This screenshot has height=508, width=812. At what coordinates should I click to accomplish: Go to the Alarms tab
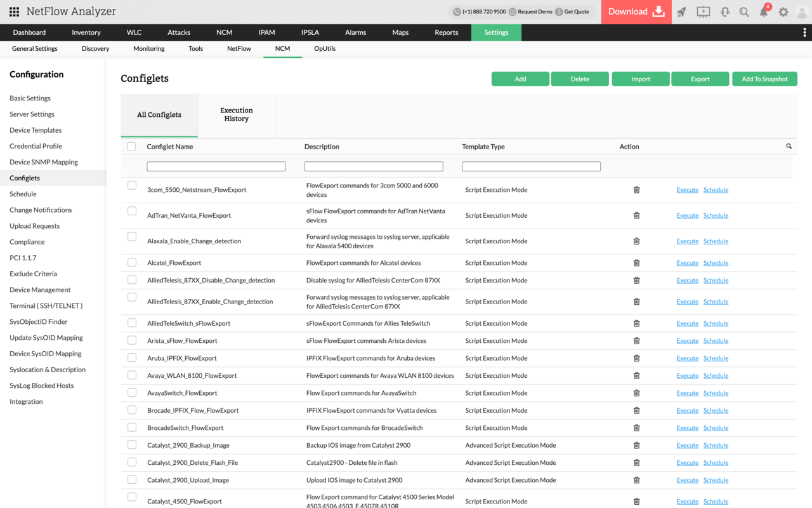point(355,32)
